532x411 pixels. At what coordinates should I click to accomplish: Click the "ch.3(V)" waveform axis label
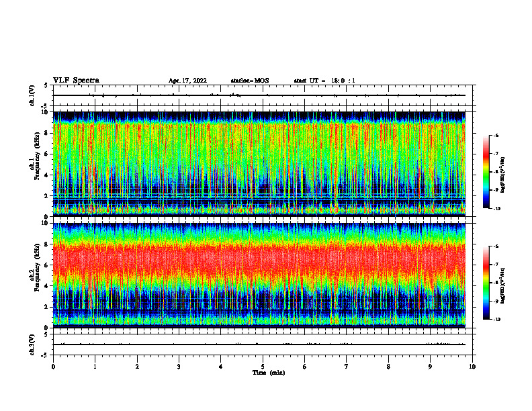(32, 345)
